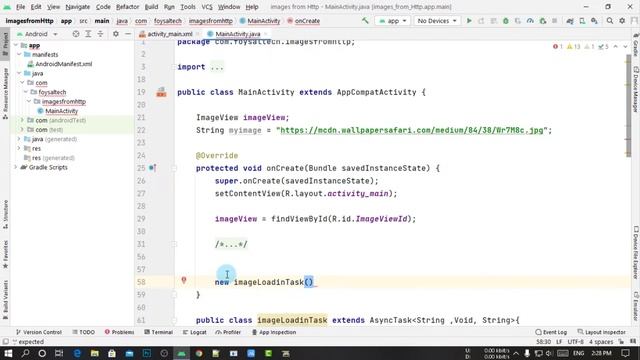The width and height of the screenshot is (640, 360).
Task: Click the grey stop icon in toolbar
Action: click(x=554, y=20)
